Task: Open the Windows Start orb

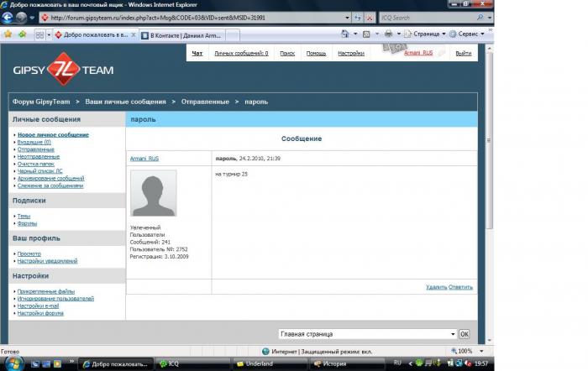Action: 14,363
